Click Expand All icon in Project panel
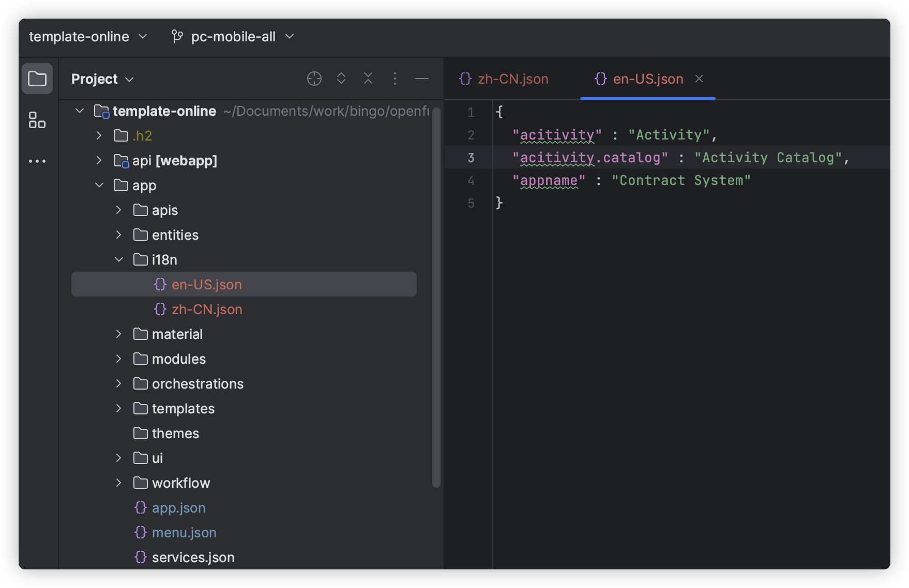 [341, 79]
